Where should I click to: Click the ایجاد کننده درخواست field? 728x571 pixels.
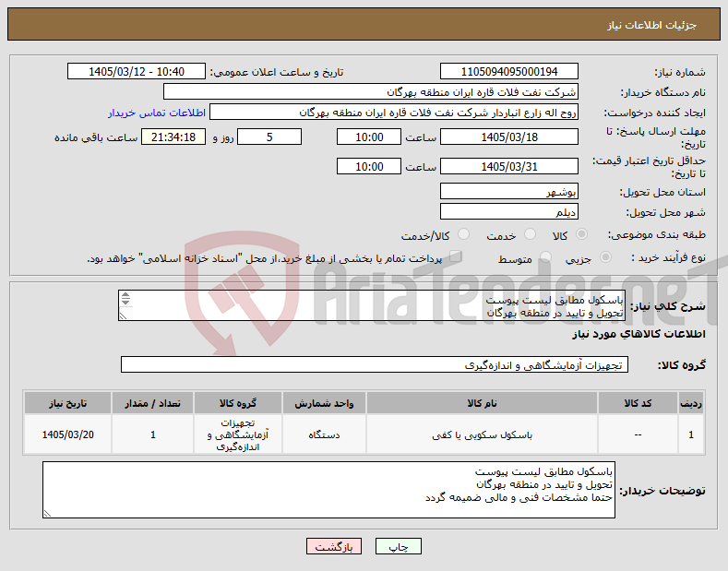coord(394,113)
